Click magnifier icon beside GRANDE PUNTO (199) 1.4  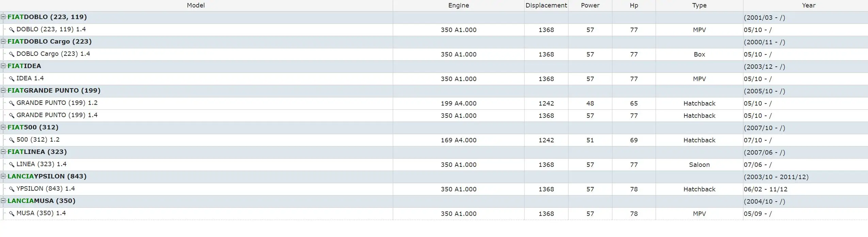coord(12,115)
